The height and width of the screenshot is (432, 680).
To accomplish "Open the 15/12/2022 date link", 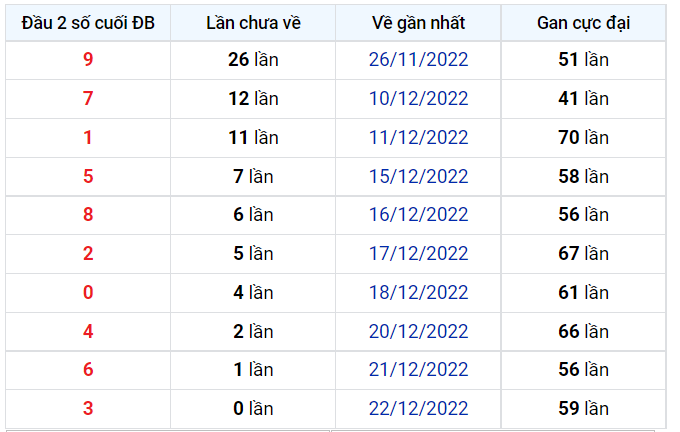I will pyautogui.click(x=418, y=177).
